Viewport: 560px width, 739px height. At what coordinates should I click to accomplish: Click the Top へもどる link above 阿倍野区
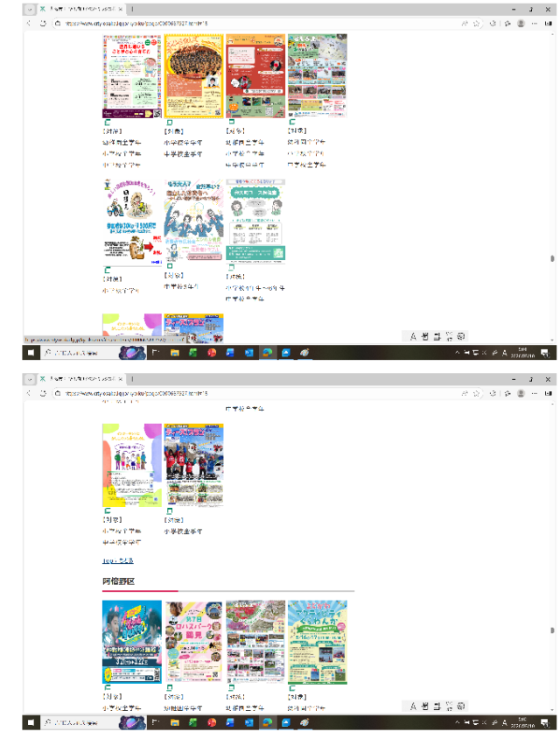[118, 560]
